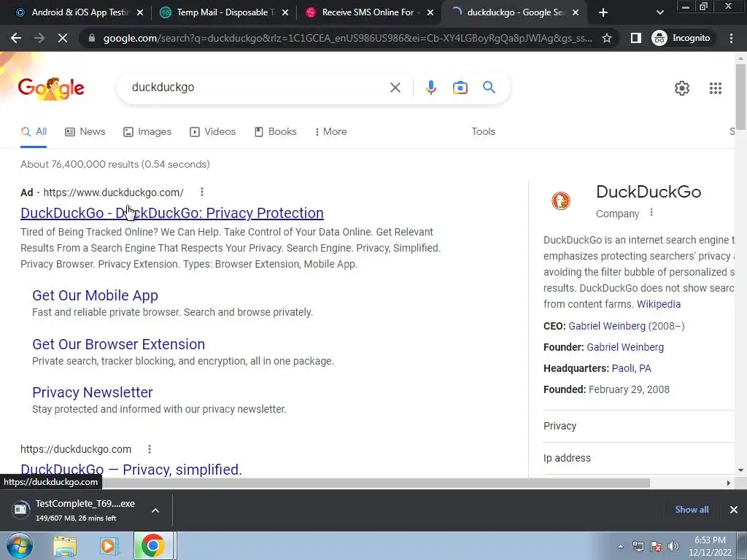747x560 pixels.
Task: Click in the Google search input field
Action: 258,87
